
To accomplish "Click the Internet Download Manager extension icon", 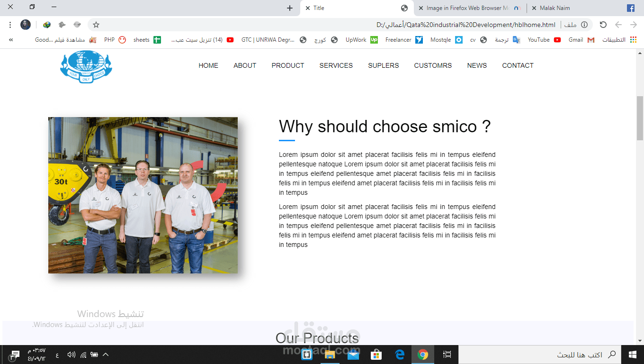I will (x=46, y=25).
